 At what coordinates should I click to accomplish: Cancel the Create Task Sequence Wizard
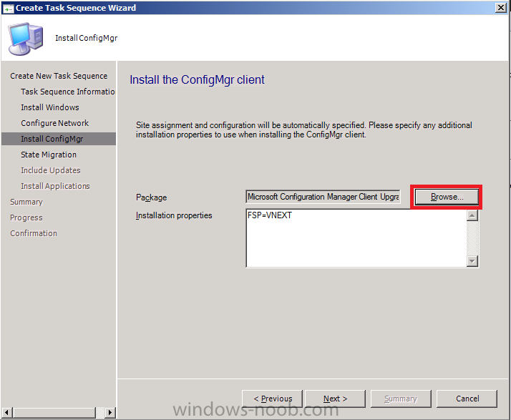pos(467,399)
